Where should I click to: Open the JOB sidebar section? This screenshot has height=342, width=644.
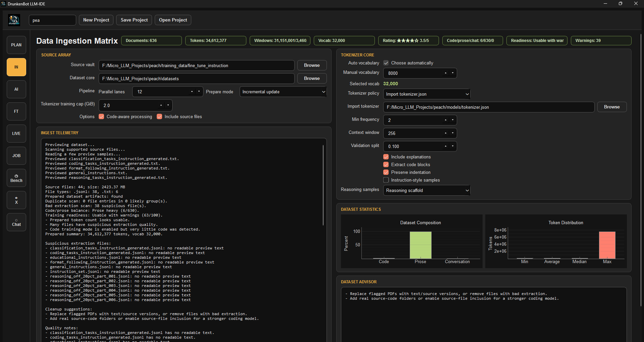click(16, 156)
